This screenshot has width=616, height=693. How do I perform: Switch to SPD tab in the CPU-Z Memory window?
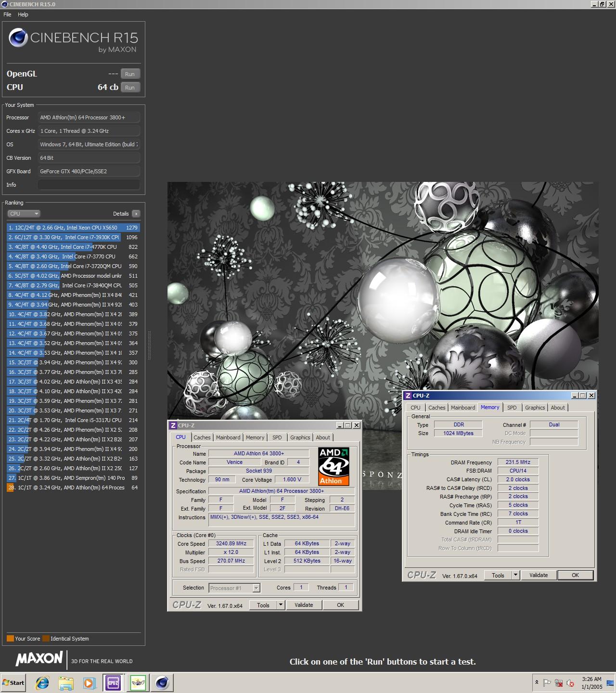[512, 408]
